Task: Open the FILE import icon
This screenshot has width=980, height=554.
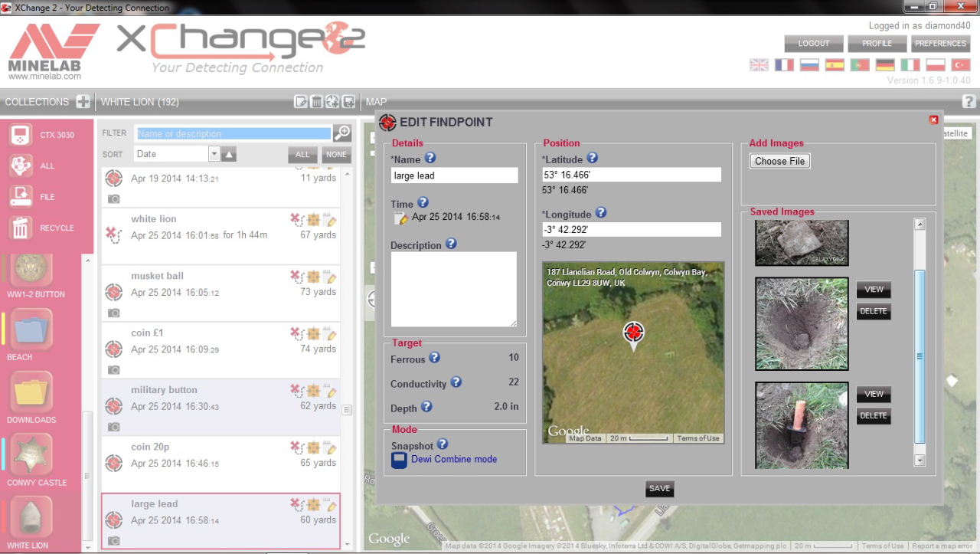Action: point(21,197)
